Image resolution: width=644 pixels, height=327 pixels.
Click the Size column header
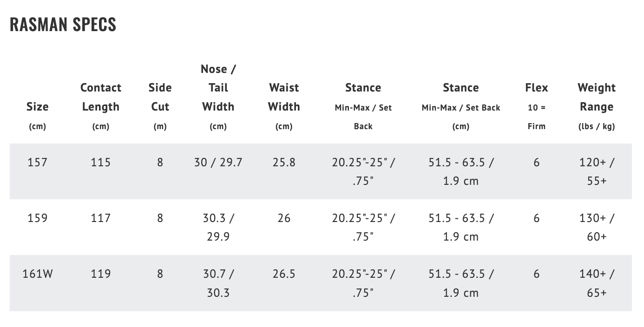point(37,107)
